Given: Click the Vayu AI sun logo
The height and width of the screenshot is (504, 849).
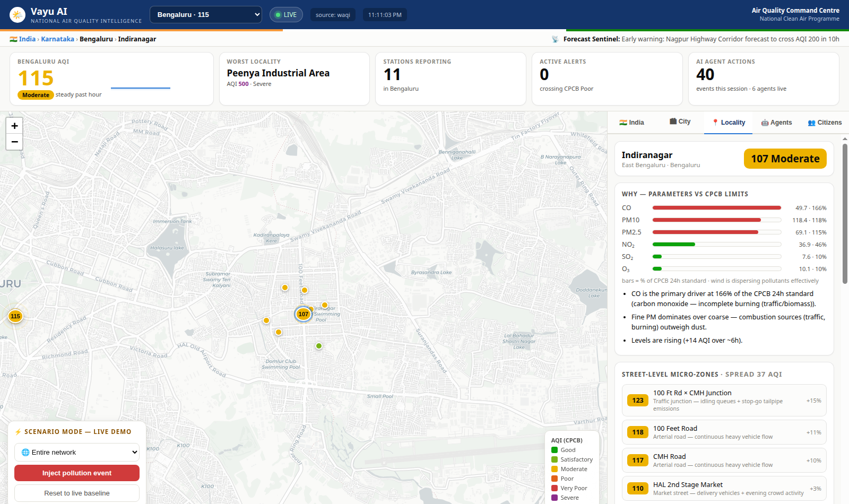Looking at the screenshot, I should (18, 15).
